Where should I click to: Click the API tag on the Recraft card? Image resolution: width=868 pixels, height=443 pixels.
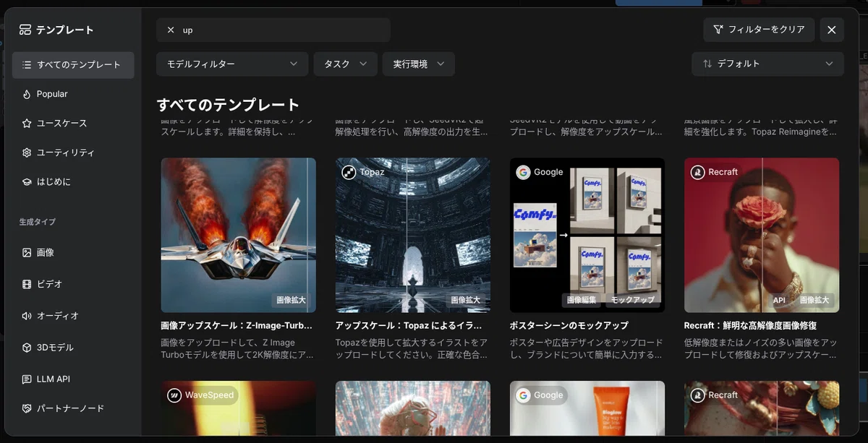pos(779,299)
